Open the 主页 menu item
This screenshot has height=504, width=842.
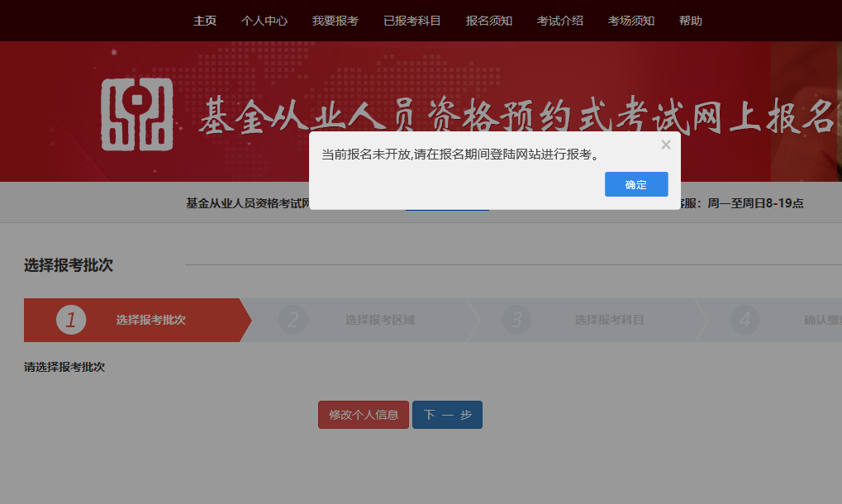(x=204, y=21)
